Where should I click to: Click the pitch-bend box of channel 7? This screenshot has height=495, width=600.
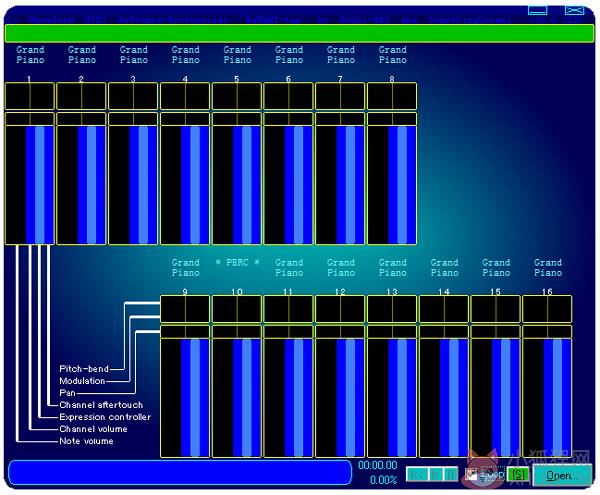coord(340,96)
